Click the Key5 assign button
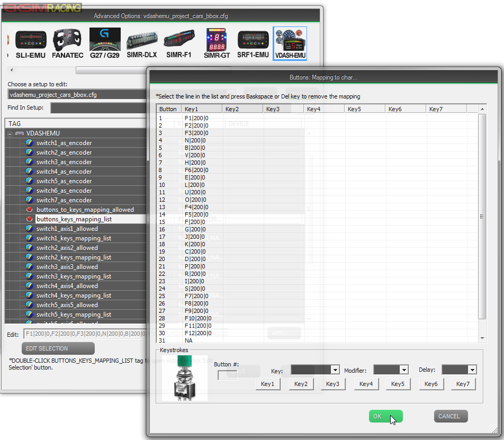The width and height of the screenshot is (504, 440). click(x=398, y=384)
